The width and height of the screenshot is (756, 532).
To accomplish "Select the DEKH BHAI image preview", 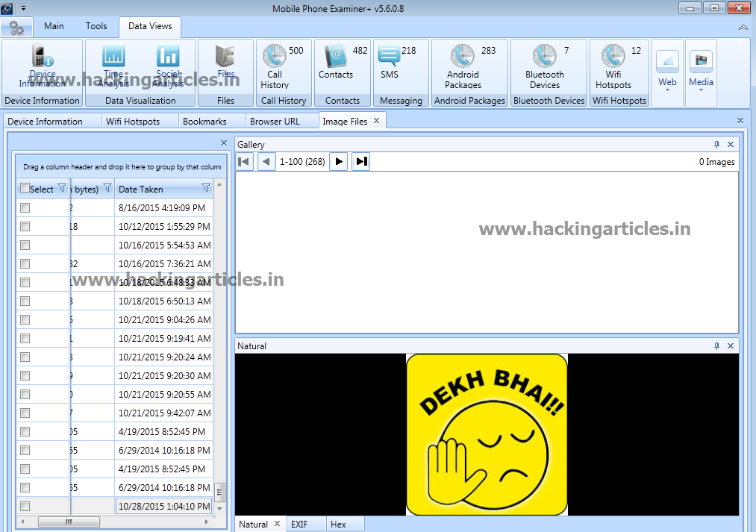I will 487,434.
